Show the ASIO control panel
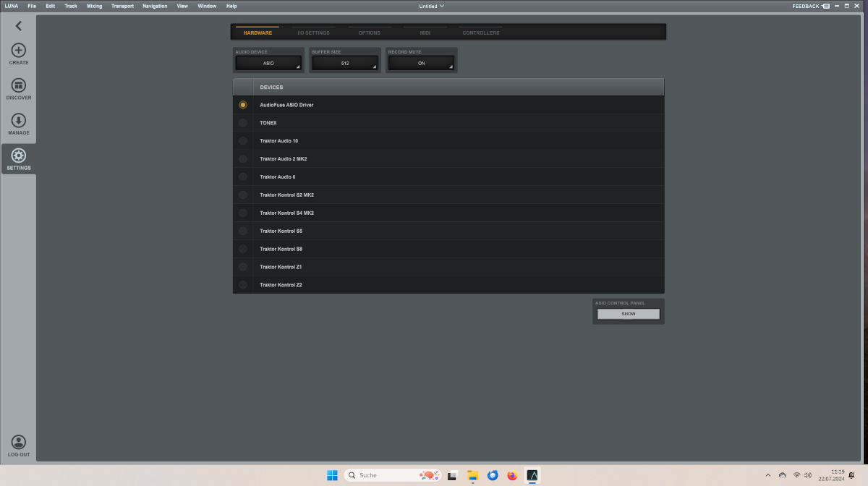868x486 pixels. pos(629,314)
